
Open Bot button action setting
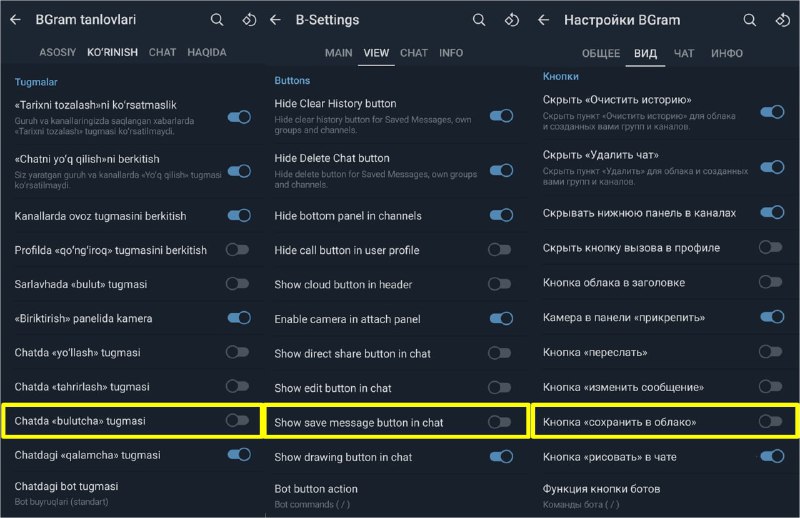pyautogui.click(x=398, y=496)
